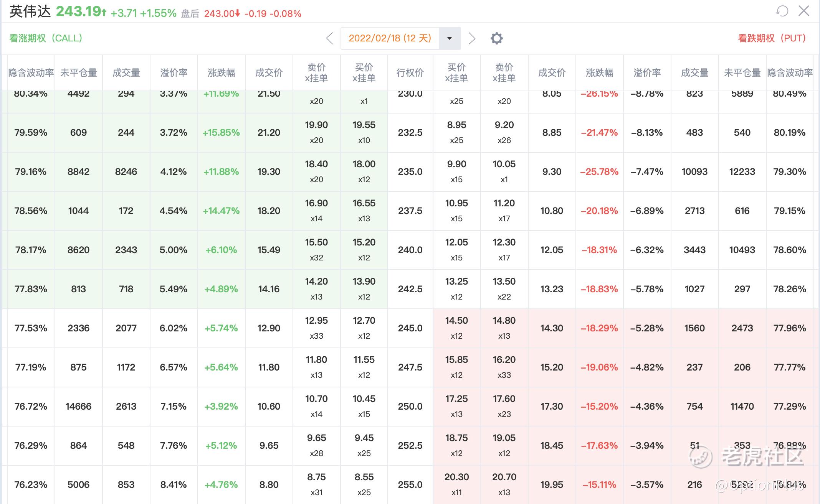This screenshot has height=504, width=820.
Task: Click the put 卖价x挂单 column header
Action: coord(504,73)
